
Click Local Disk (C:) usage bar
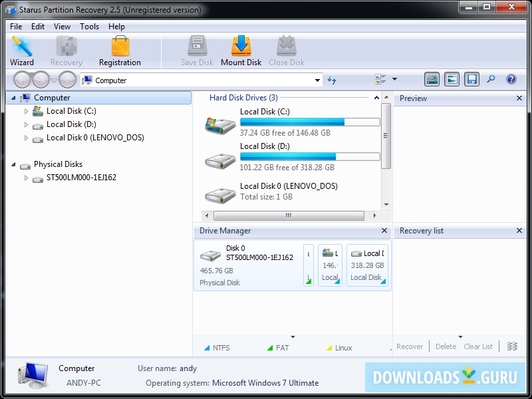click(x=310, y=122)
